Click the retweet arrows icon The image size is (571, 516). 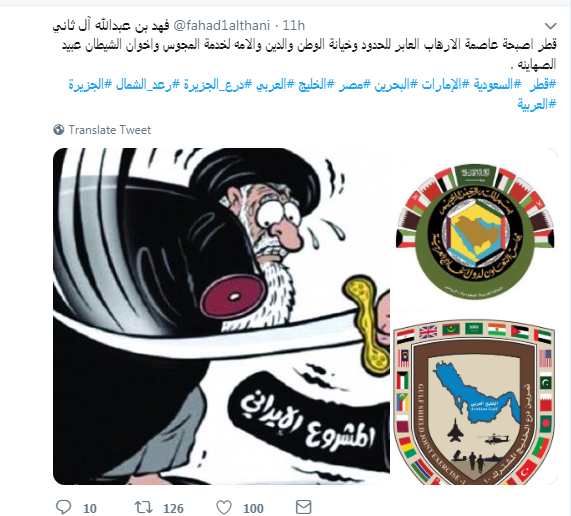tap(143, 507)
